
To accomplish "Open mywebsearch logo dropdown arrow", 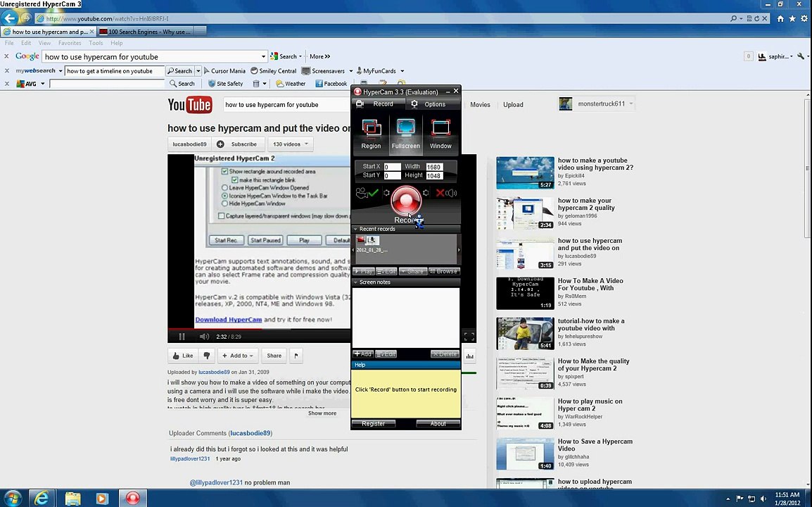I will pyautogui.click(x=60, y=71).
